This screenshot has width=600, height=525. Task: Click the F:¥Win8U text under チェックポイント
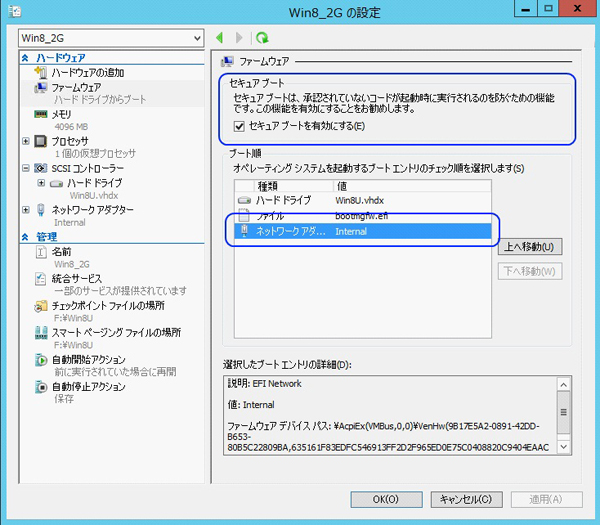coord(73,318)
